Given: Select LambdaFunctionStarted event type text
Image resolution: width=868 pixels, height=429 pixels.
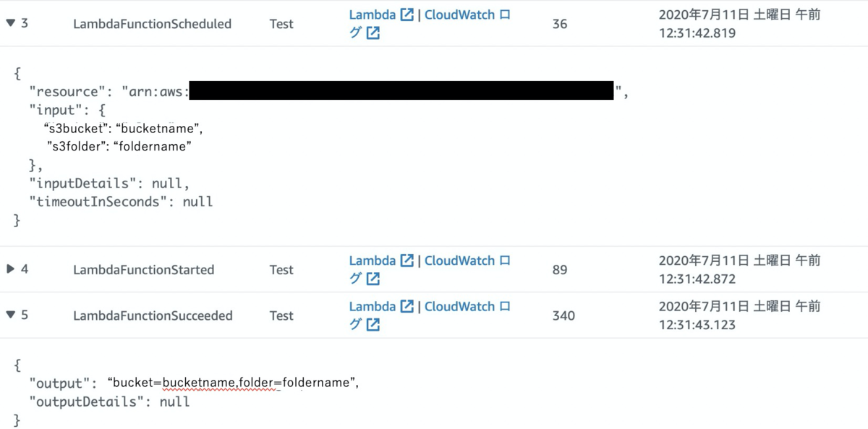Looking at the screenshot, I should pyautogui.click(x=144, y=270).
